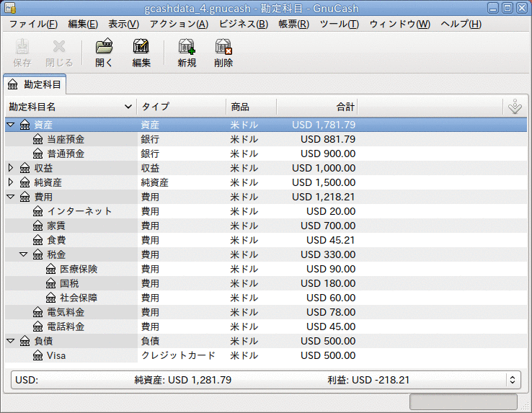Maximize the GnuCash window
Screen dimensions: 532x413
507,8
